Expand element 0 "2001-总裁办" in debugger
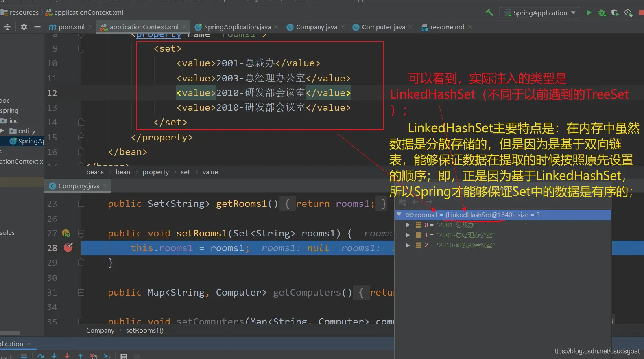The height and width of the screenshot is (359, 644). (408, 225)
